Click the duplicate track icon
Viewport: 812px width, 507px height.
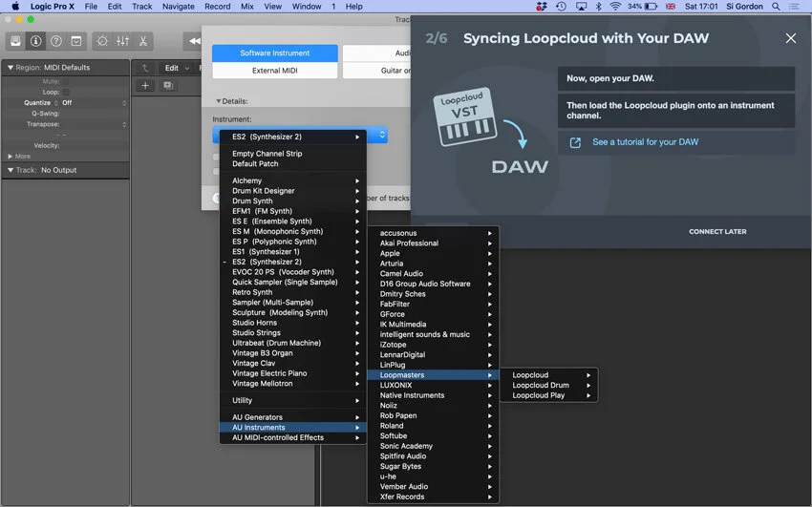coord(168,85)
